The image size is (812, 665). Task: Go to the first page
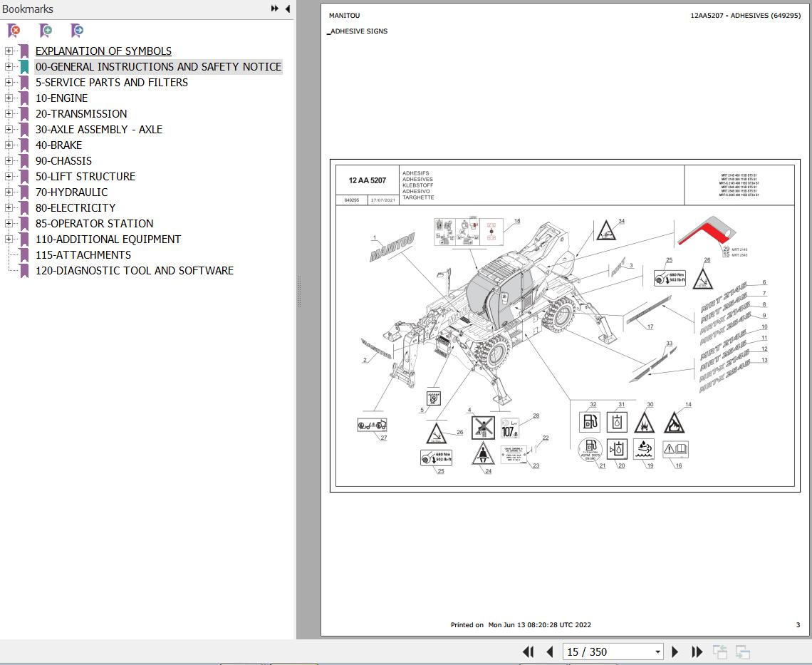[x=529, y=651]
